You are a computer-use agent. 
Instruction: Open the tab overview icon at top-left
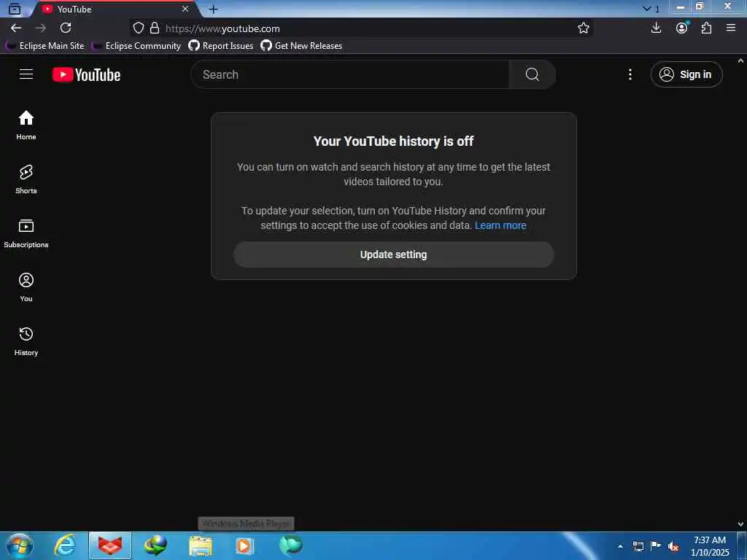point(15,9)
